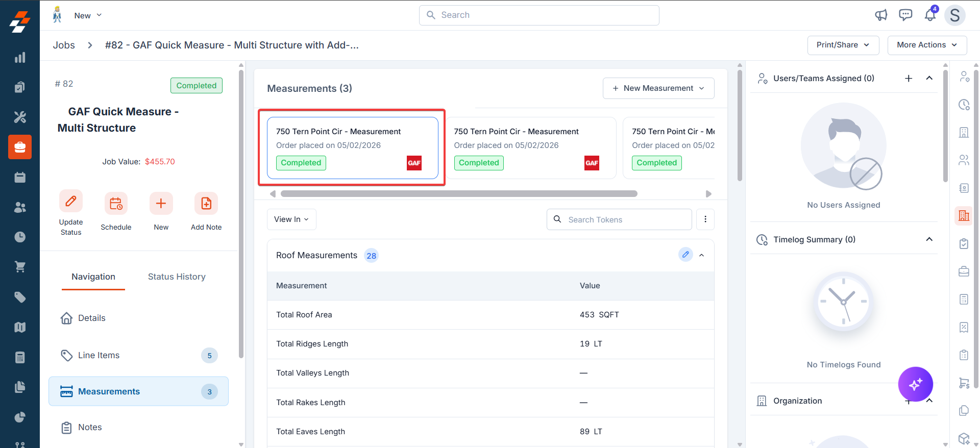Click the cart with dollar icon in right rail

point(964,383)
